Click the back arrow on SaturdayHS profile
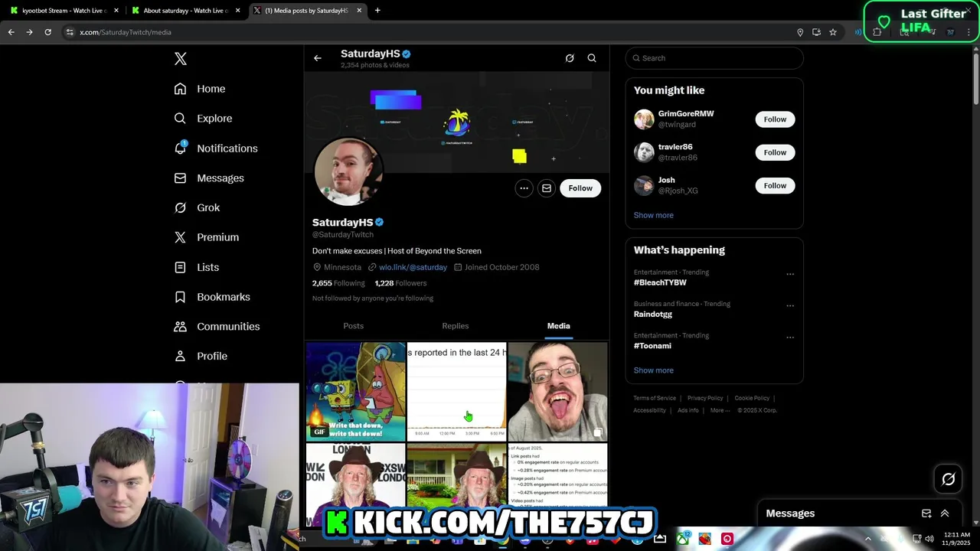The width and height of the screenshot is (980, 551). [x=318, y=58]
